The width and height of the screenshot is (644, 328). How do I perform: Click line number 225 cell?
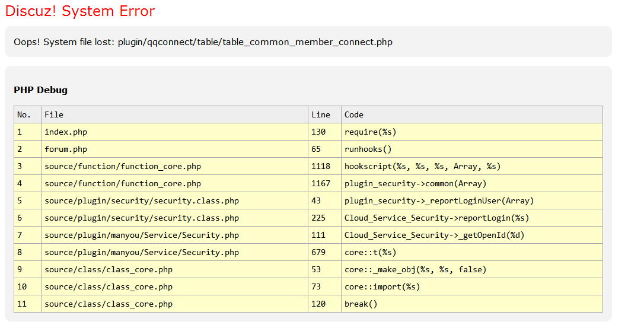[324, 218]
